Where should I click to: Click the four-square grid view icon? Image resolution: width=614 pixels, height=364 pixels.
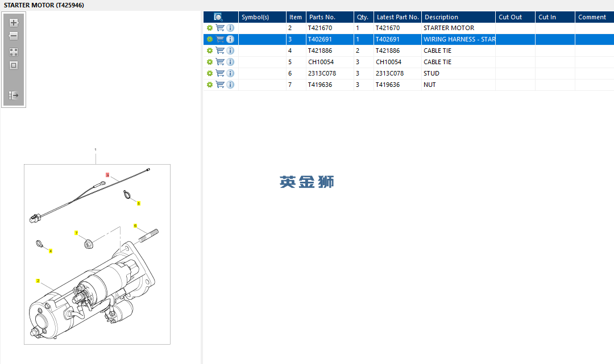14,52
